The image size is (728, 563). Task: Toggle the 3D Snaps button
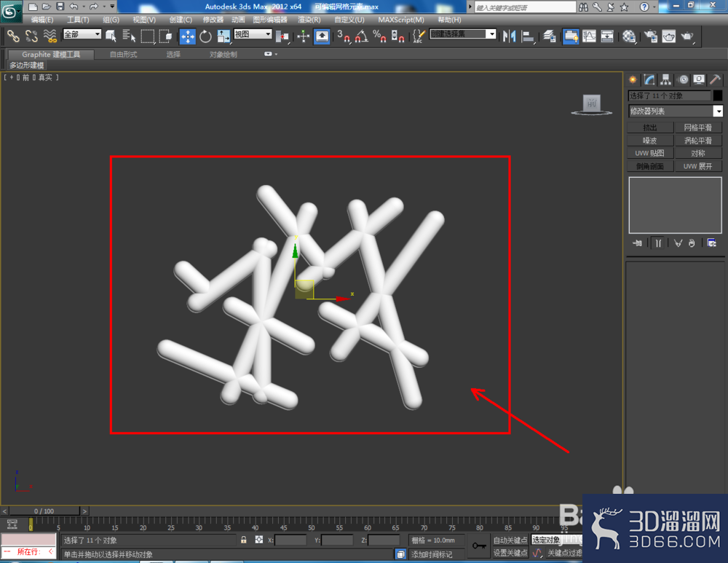pos(344,36)
